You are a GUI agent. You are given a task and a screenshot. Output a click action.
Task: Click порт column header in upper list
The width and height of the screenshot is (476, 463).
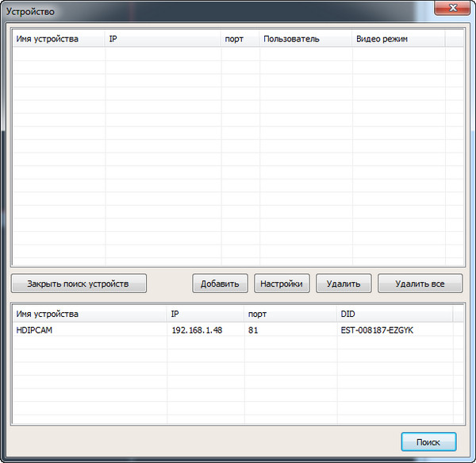[x=240, y=39]
